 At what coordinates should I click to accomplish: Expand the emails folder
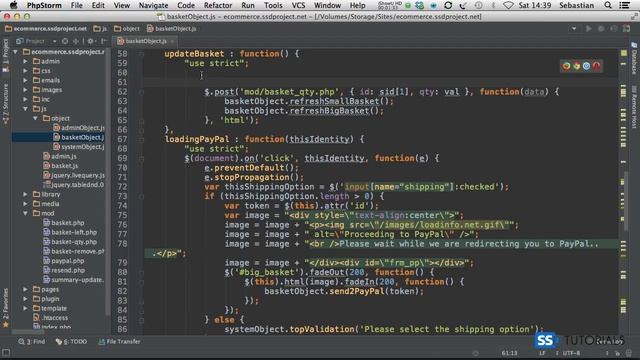coord(25,80)
